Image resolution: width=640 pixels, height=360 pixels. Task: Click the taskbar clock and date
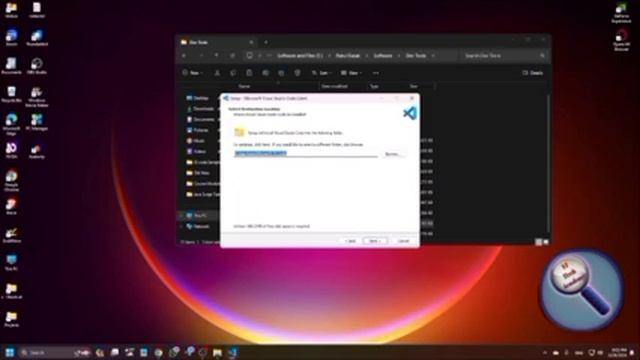[x=619, y=352]
